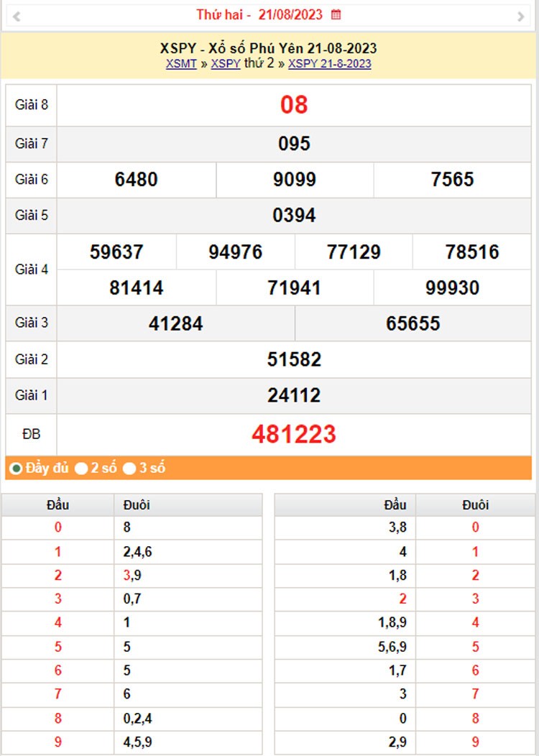The width and height of the screenshot is (539, 756).
Task: Click the Giải 7 result 095
Action: point(294,144)
